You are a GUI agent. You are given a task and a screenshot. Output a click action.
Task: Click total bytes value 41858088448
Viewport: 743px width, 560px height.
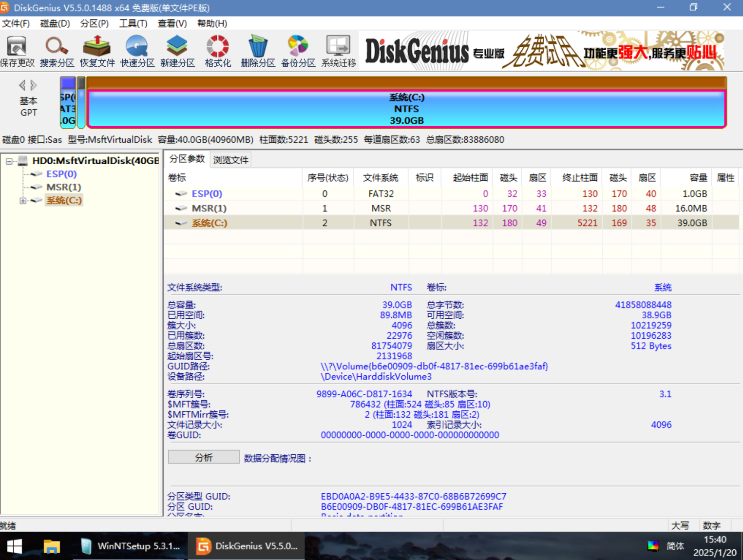[x=643, y=305]
